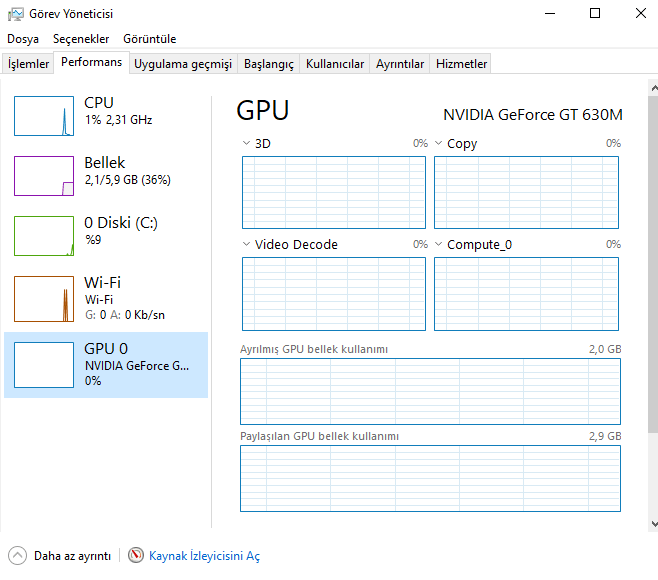Click the scroll down arrow of GPU panel
Image resolution: width=658 pixels, height=580 pixels.
[x=653, y=524]
